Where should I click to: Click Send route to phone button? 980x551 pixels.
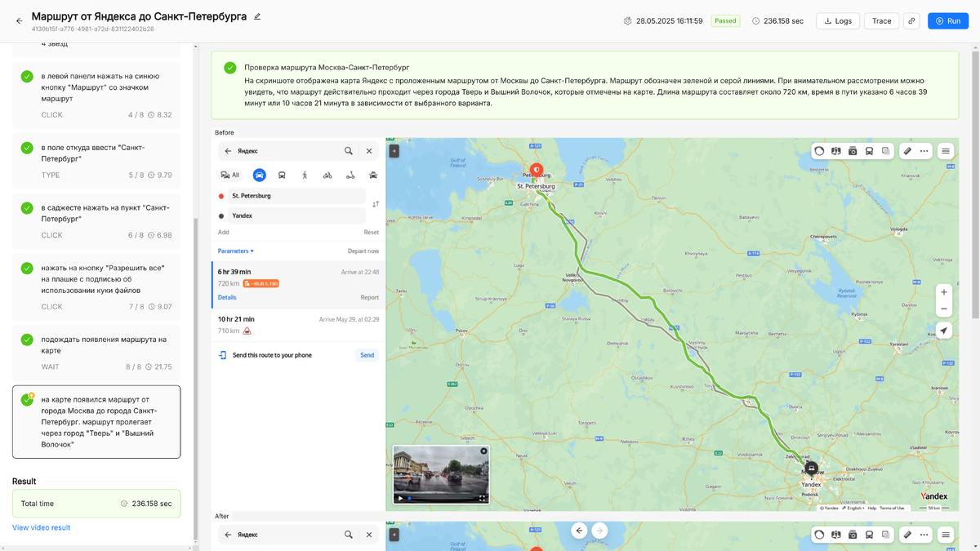(367, 355)
